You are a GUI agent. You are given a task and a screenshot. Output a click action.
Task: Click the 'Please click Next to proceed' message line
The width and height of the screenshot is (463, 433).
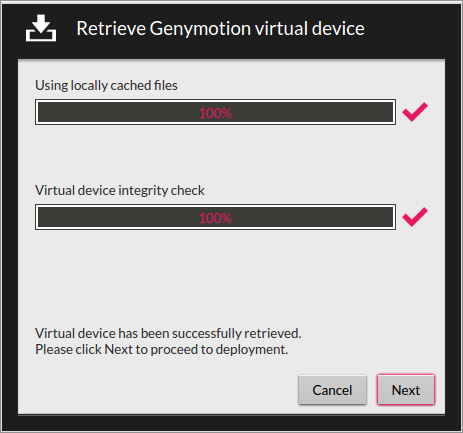(x=161, y=349)
